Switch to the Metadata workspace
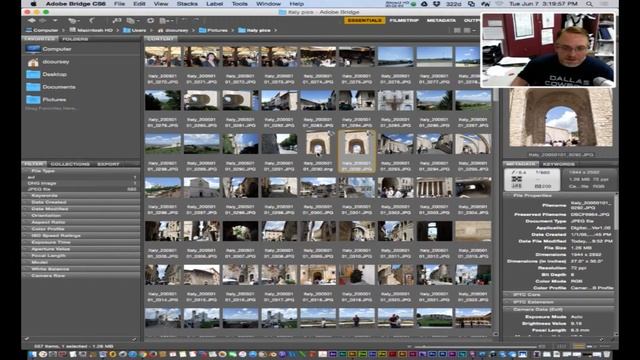 pos(441,20)
